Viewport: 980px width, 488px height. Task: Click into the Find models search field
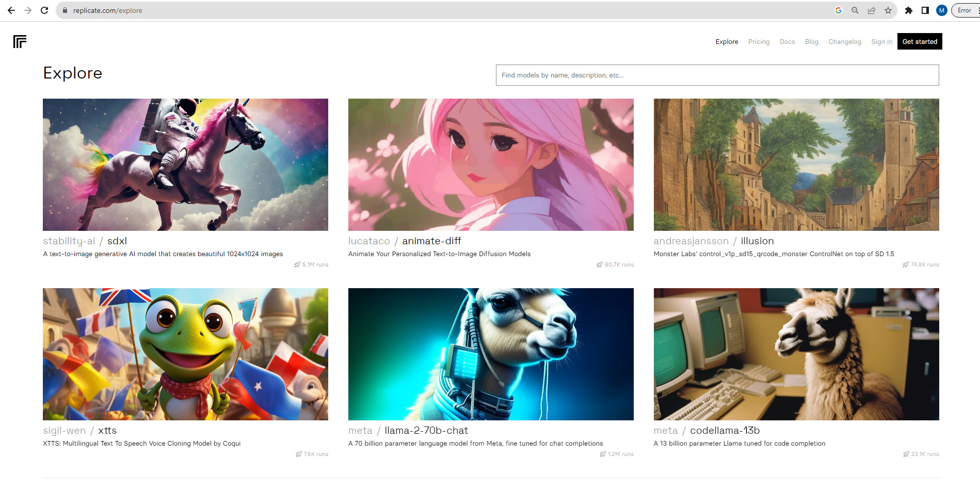717,75
